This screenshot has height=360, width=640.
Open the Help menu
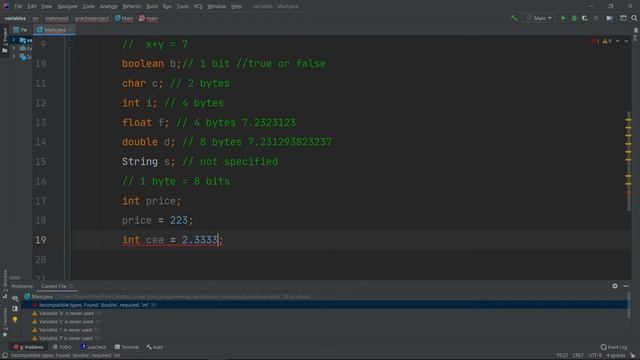tap(236, 7)
